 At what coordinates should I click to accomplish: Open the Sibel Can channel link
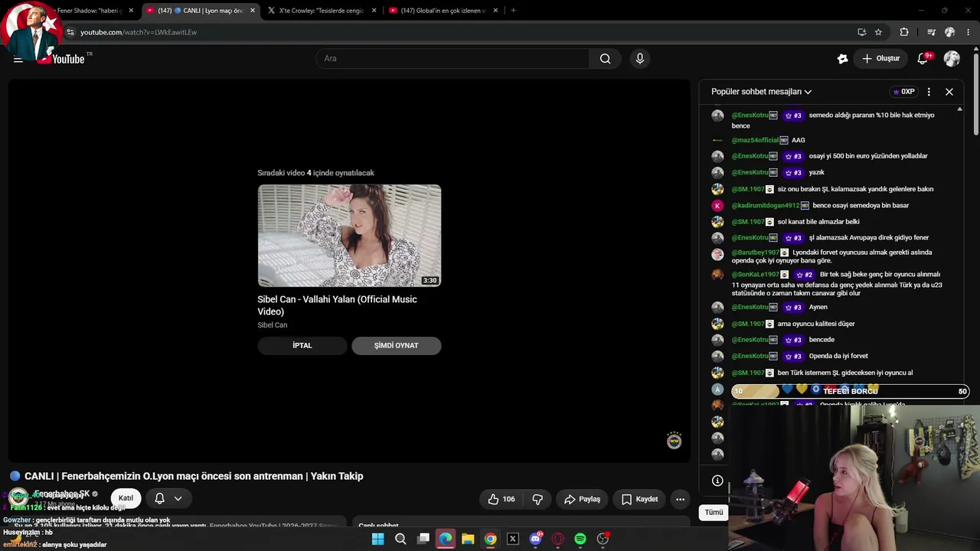[273, 325]
